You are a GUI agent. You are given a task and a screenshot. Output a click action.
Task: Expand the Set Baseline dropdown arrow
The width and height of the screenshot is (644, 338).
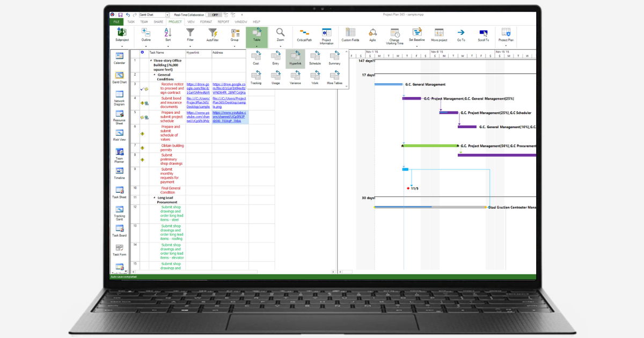pyautogui.click(x=417, y=46)
